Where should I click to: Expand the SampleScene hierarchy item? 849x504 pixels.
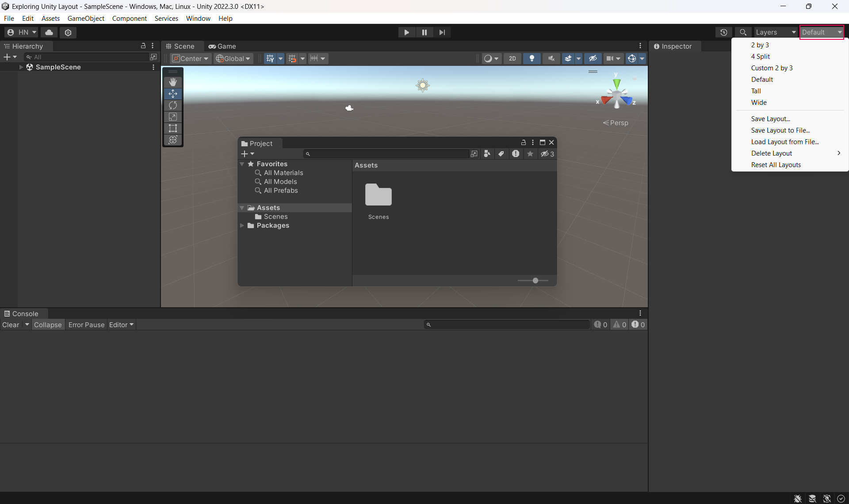(21, 67)
